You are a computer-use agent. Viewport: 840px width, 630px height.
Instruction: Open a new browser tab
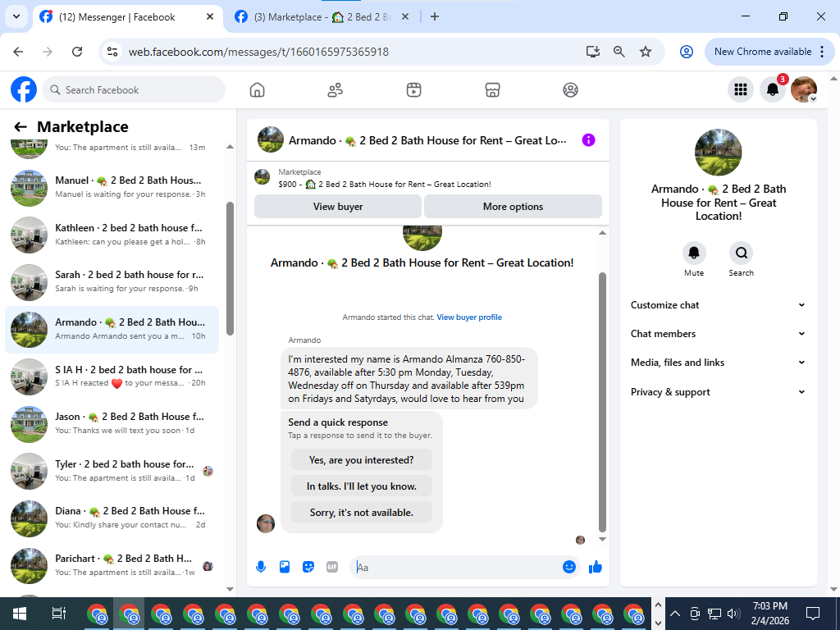[435, 16]
